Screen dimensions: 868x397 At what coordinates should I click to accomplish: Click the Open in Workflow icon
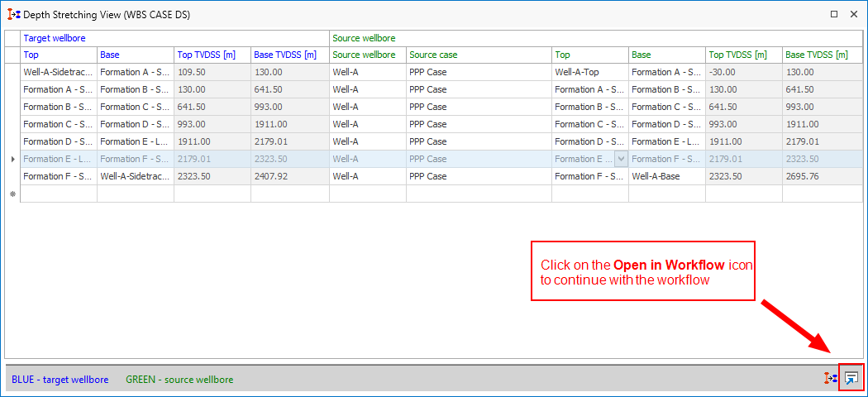pyautogui.click(x=851, y=378)
